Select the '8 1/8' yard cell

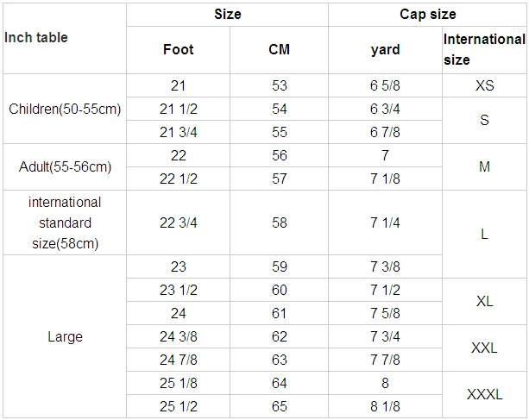(385, 406)
